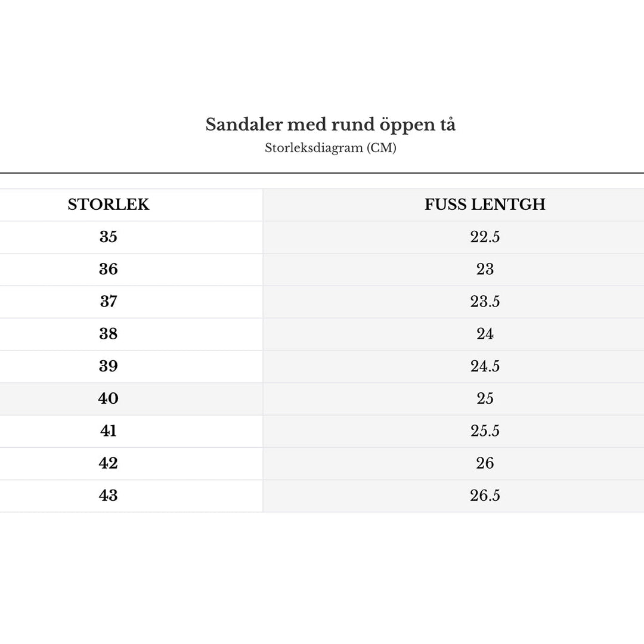Select size 36 cell
644x644 pixels.
click(109, 270)
